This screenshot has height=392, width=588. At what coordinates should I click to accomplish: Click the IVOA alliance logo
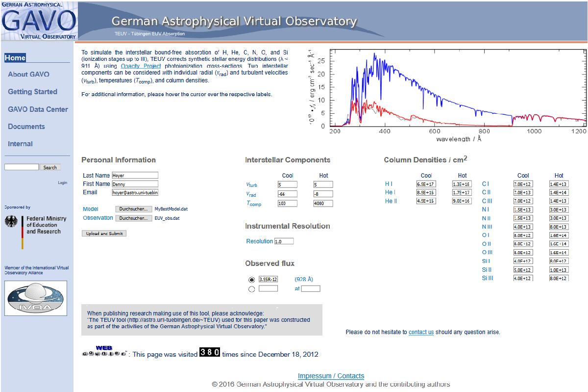point(36,298)
